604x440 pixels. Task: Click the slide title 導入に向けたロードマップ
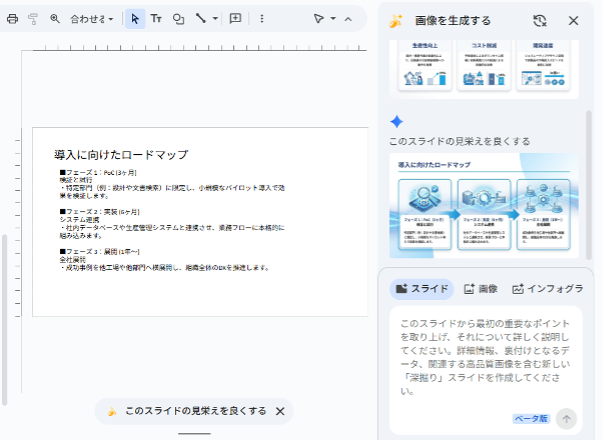click(x=121, y=155)
